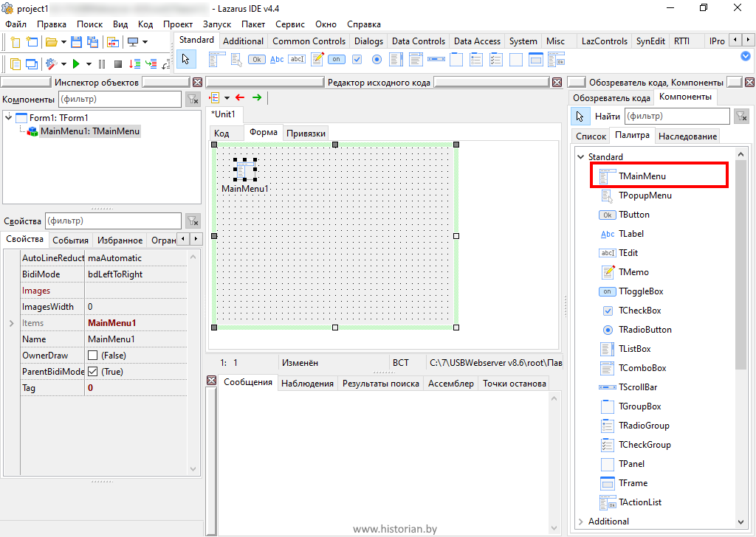Close the Инспектор объектов panel
This screenshot has height=537, width=756.
pos(197,83)
